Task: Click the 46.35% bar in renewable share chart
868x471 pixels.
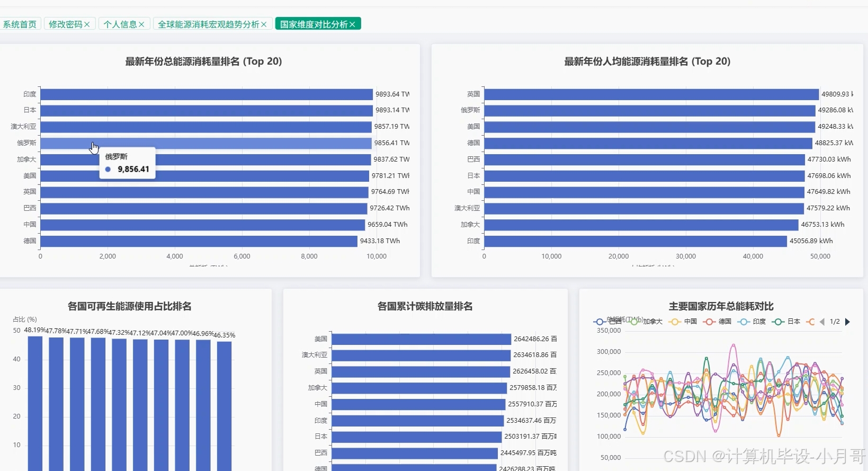Action: (x=224, y=406)
